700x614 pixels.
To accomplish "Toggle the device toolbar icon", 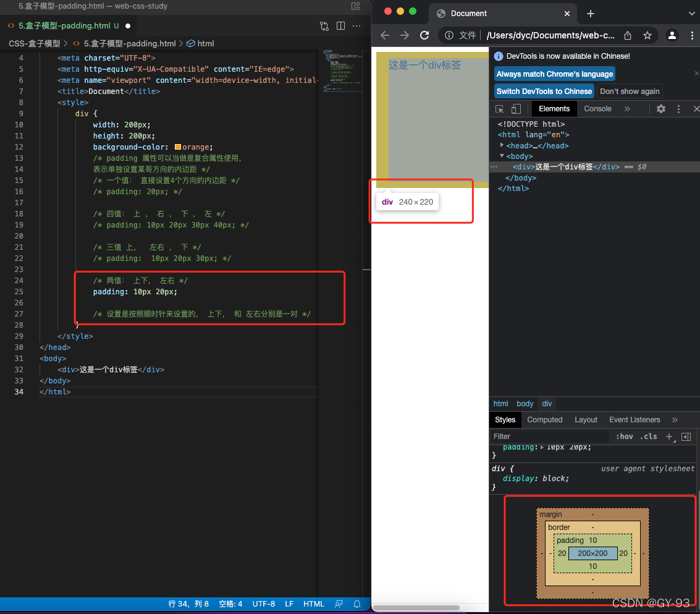I will 516,109.
